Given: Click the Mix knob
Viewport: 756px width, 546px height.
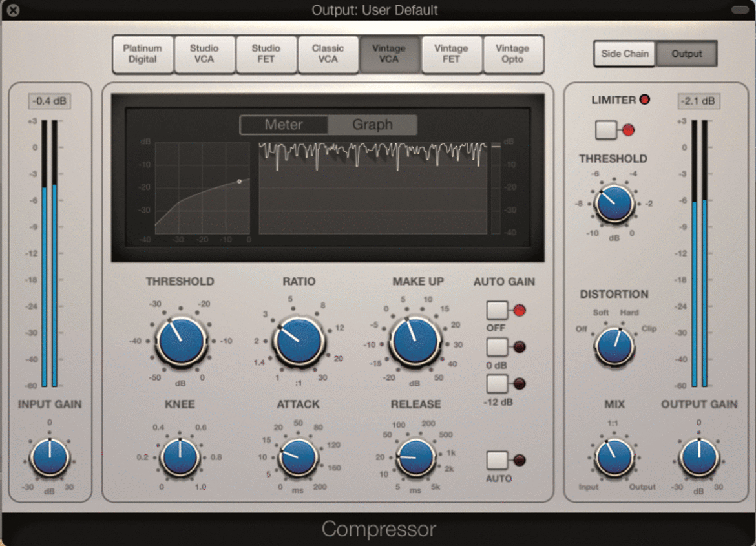Looking at the screenshot, I should (x=614, y=457).
